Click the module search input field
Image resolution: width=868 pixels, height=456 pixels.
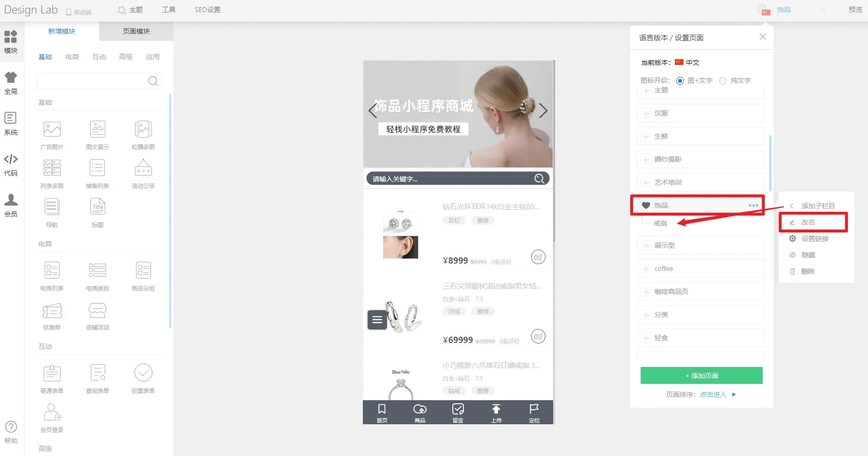click(91, 81)
